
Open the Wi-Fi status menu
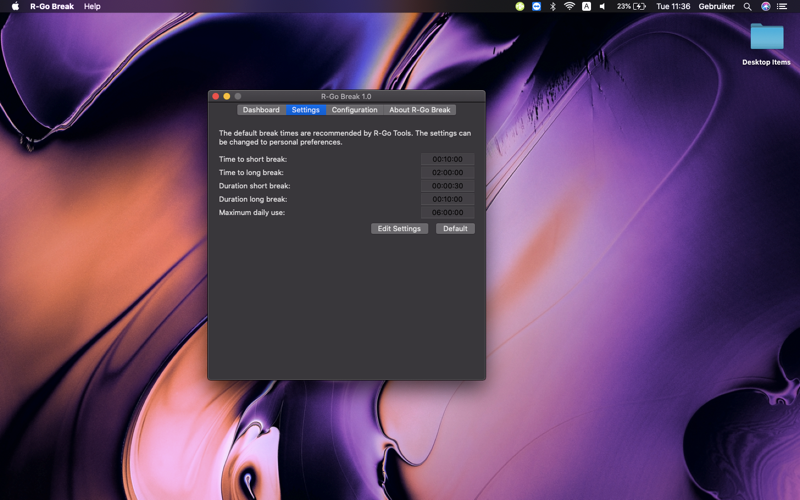pyautogui.click(x=569, y=7)
